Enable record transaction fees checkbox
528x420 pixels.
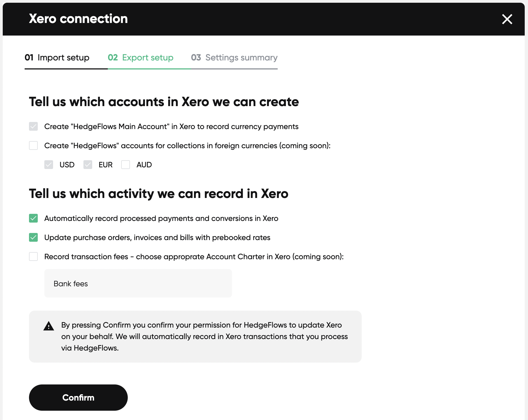33,256
